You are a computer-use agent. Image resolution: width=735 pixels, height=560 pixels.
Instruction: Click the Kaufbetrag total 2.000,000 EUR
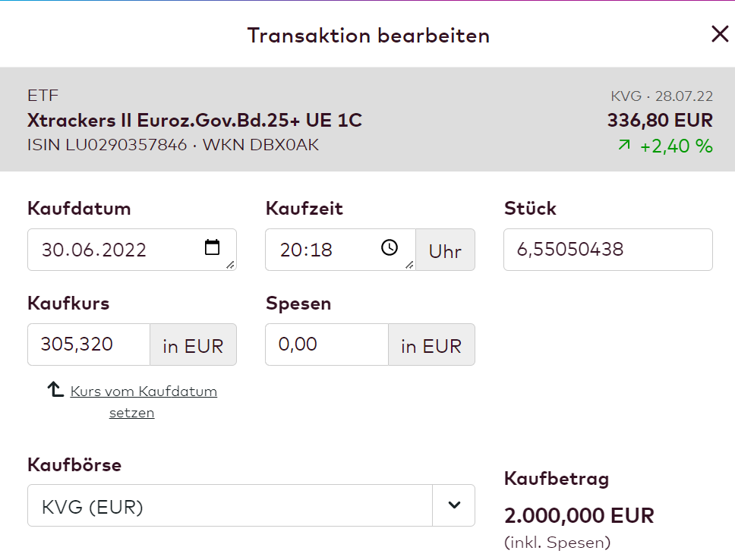[x=579, y=516]
